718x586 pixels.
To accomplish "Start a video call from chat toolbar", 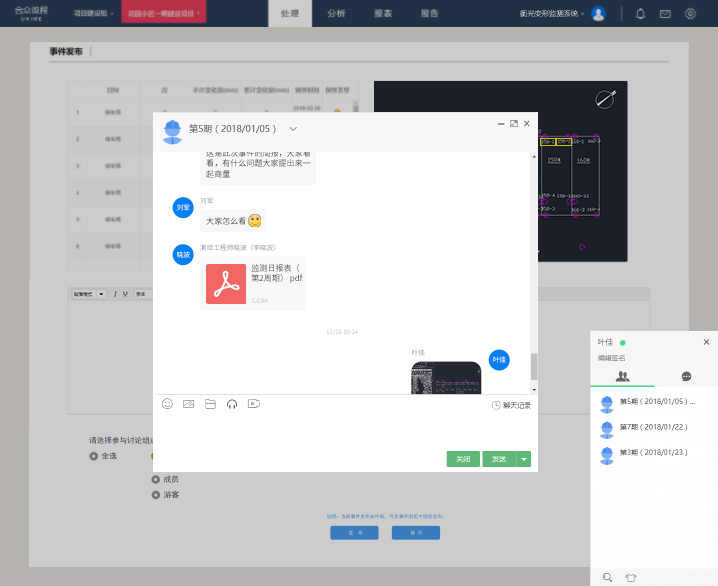I will pos(254,404).
